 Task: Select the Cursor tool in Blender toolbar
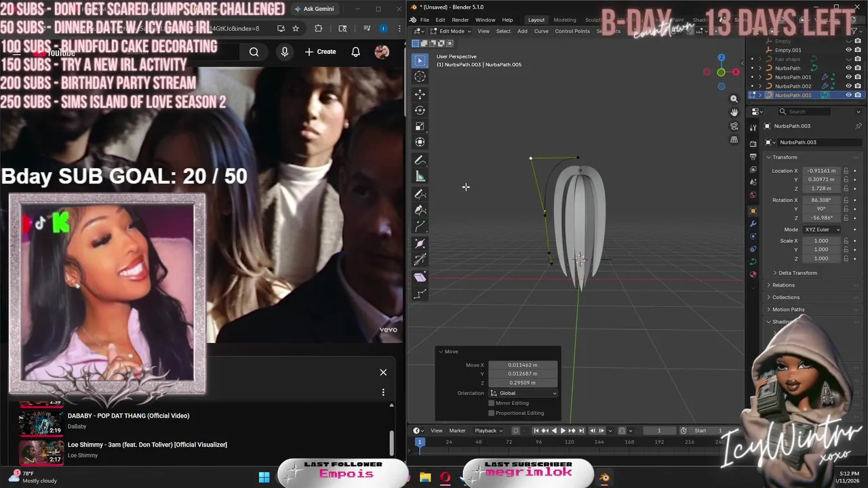click(420, 77)
